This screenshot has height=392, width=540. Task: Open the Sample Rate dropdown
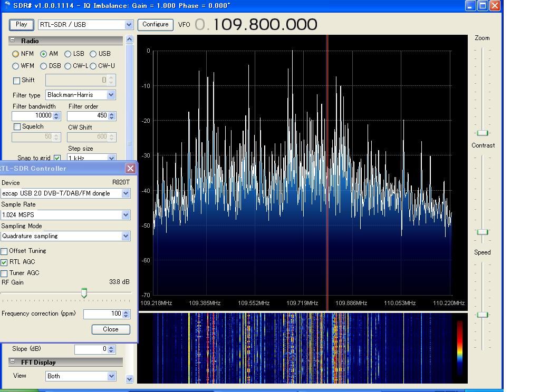coord(125,215)
